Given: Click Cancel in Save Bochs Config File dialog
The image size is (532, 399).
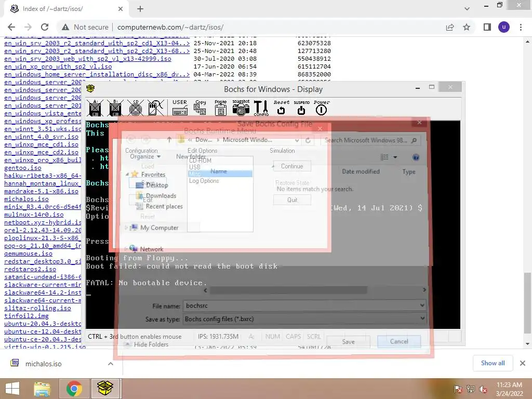Looking at the screenshot, I should click(399, 341).
